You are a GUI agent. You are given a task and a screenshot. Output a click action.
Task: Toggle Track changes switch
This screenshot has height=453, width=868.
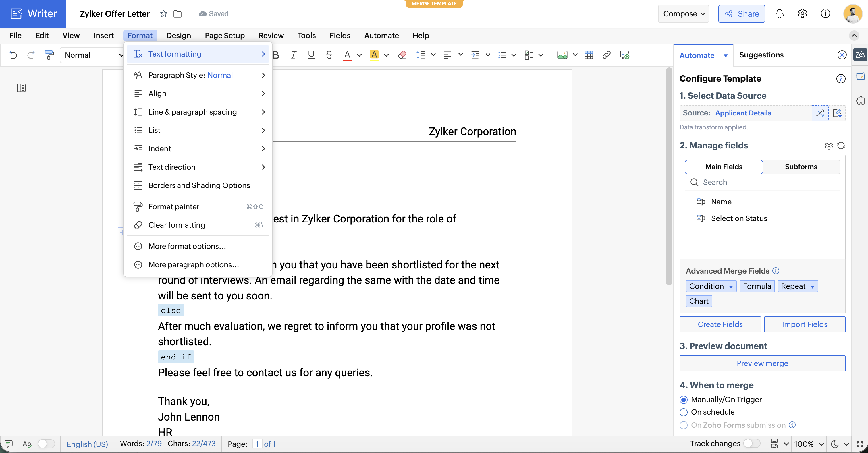[751, 443]
